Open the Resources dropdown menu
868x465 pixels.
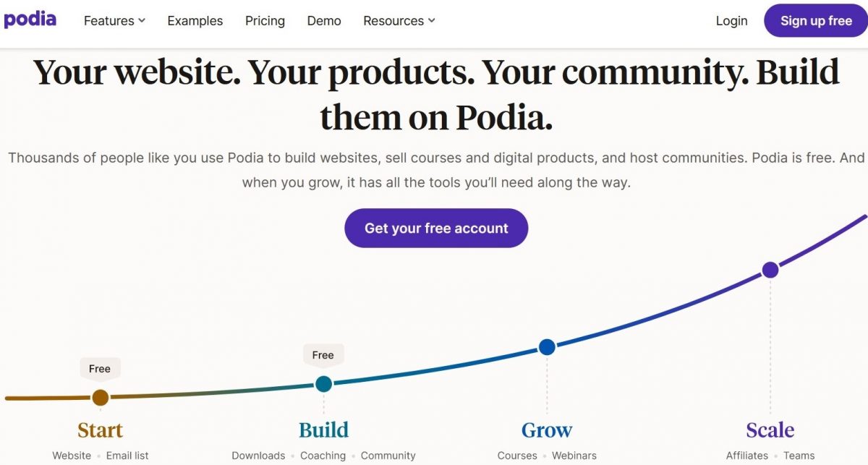pos(399,21)
